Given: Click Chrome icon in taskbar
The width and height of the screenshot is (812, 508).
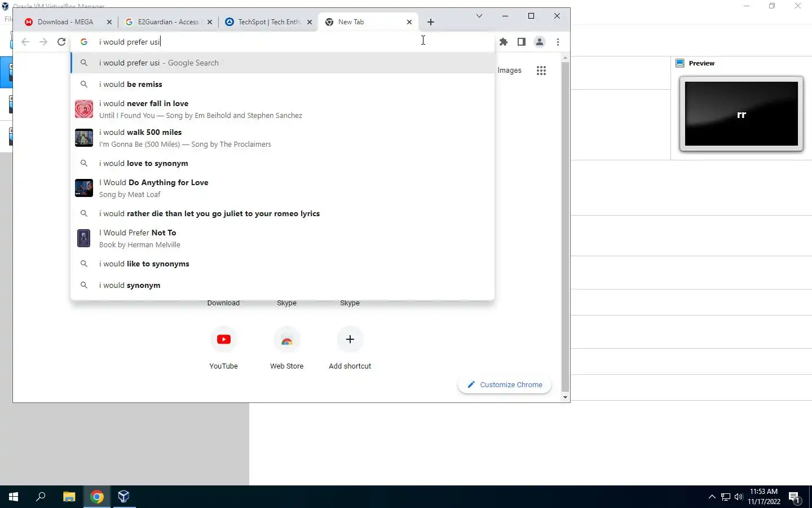Looking at the screenshot, I should click(x=97, y=497).
